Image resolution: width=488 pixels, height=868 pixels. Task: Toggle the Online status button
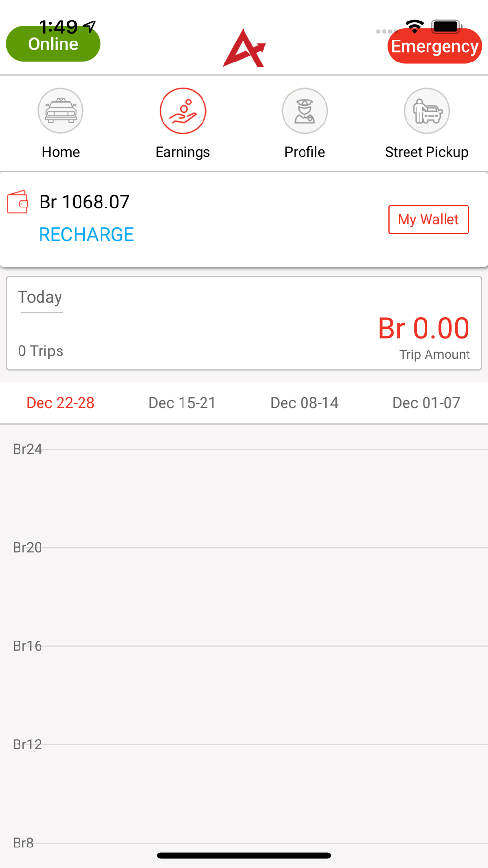[x=53, y=45]
